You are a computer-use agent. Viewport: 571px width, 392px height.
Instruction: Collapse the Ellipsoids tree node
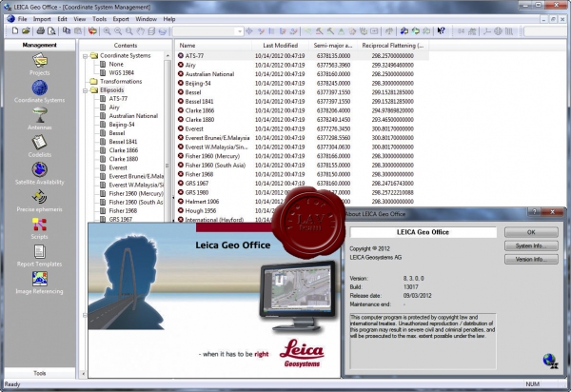point(85,90)
